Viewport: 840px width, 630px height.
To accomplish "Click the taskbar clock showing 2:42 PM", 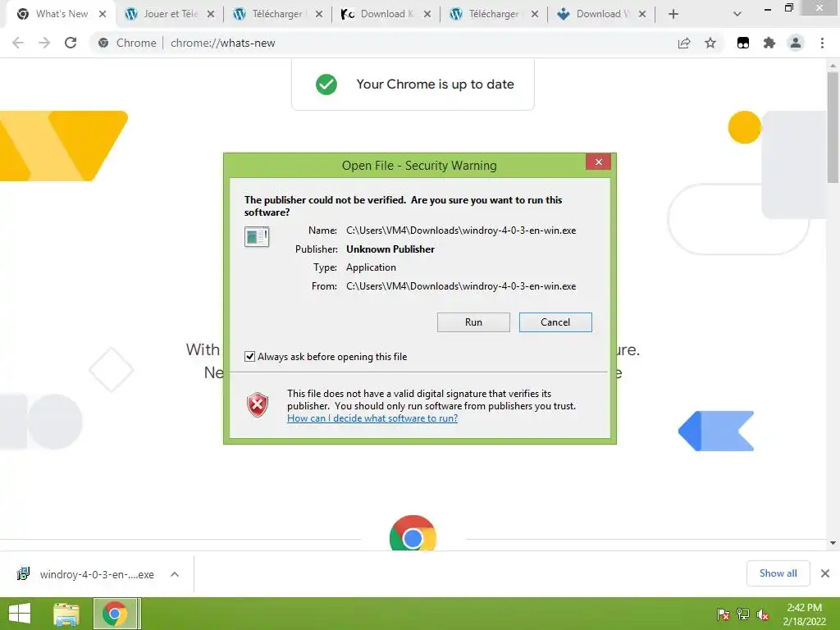I will 804,614.
